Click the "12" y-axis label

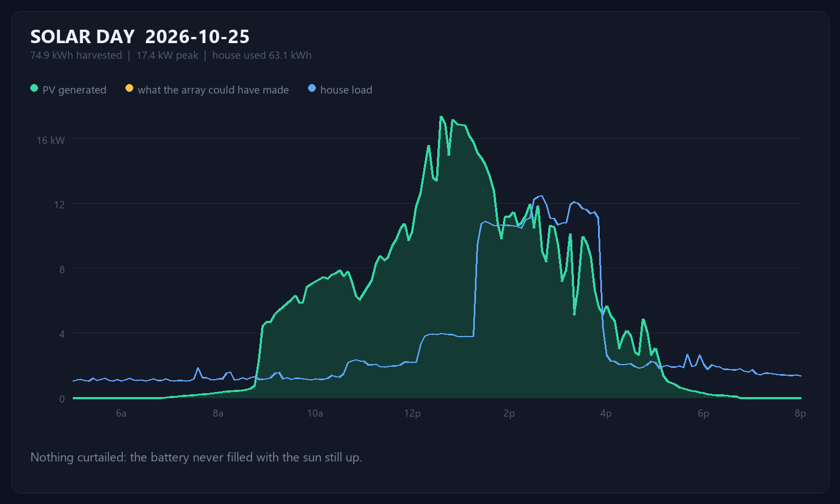[x=59, y=205]
